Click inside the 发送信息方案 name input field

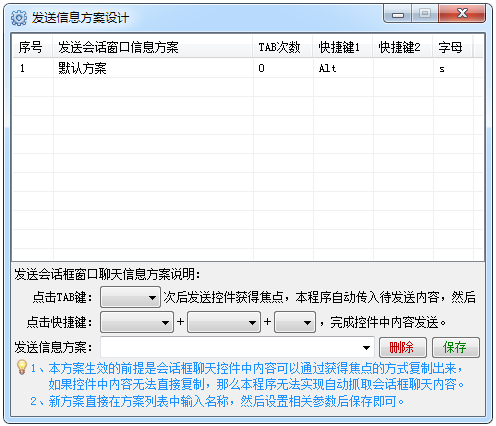[x=230, y=348]
